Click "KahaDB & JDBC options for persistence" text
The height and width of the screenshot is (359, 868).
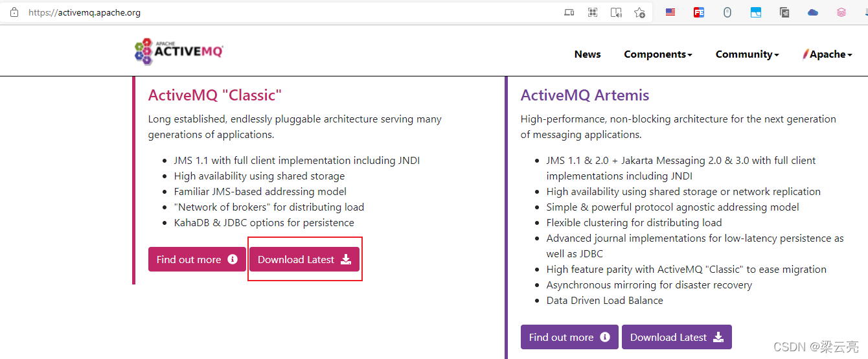[264, 223]
